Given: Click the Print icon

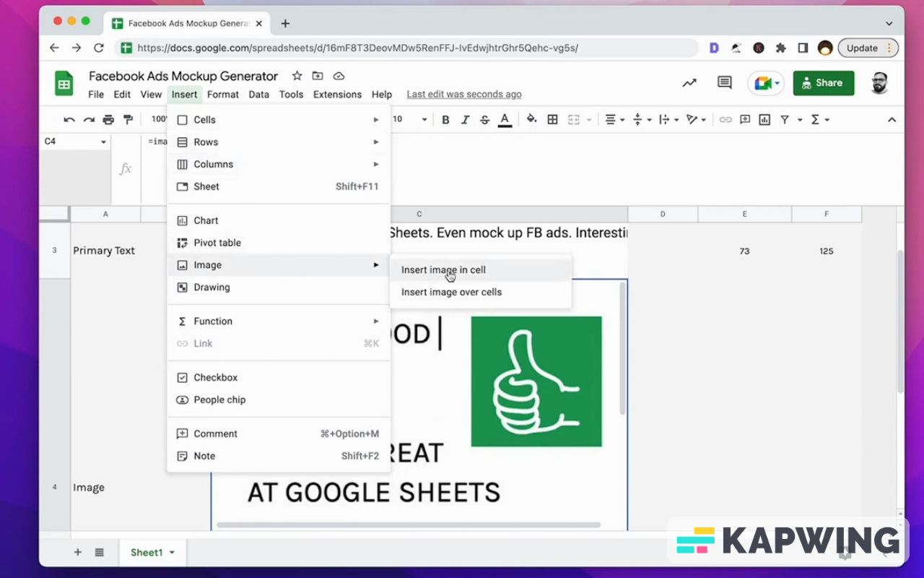Looking at the screenshot, I should point(108,120).
